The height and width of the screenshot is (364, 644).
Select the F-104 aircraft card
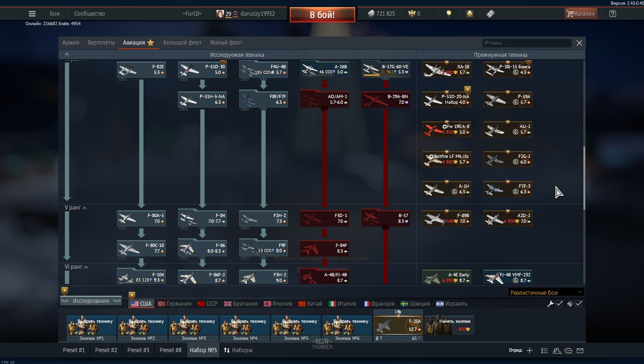(x=141, y=277)
